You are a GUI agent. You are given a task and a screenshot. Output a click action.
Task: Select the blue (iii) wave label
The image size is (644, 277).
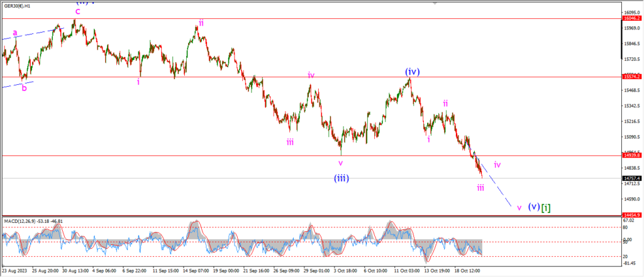343,178
